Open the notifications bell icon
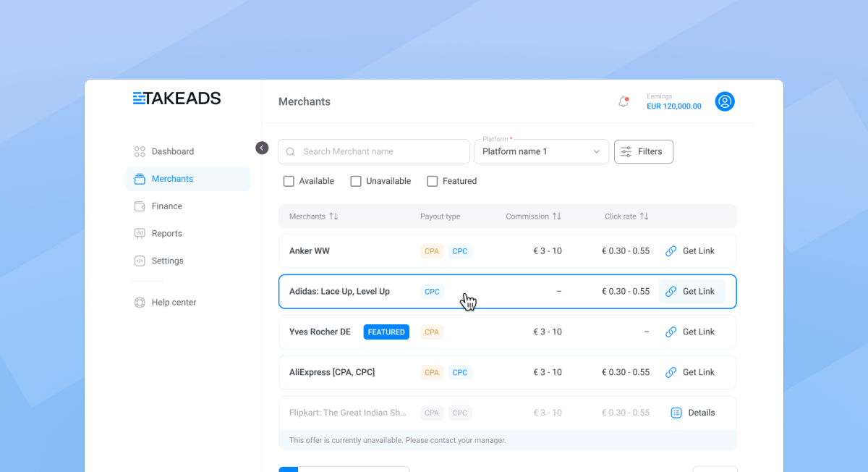 pyautogui.click(x=624, y=101)
